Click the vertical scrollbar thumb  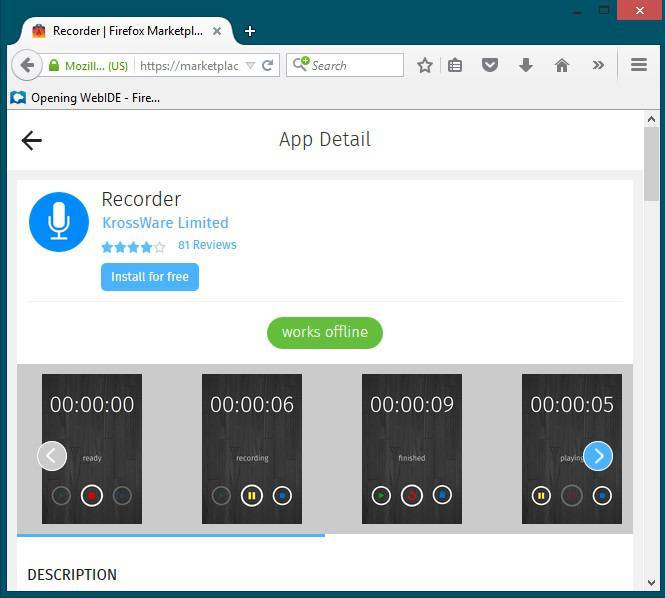[651, 164]
